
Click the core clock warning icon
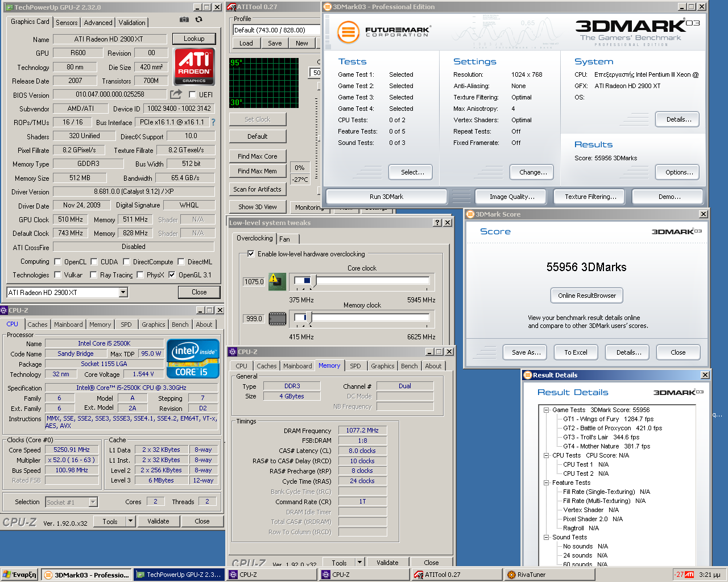coord(277,281)
